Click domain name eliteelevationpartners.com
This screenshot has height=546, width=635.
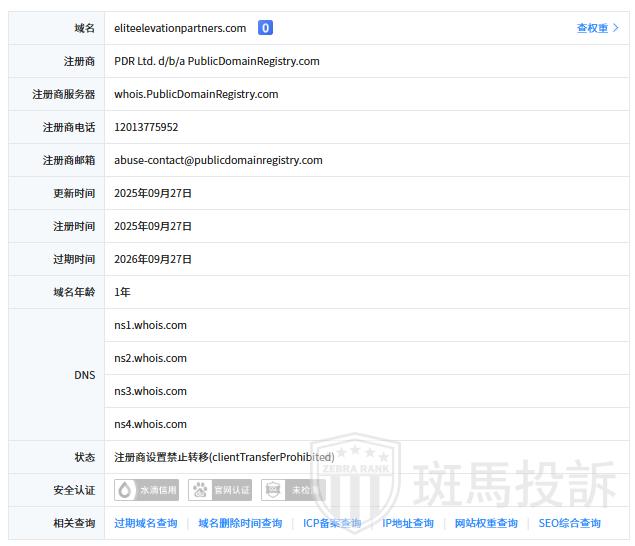(x=180, y=28)
